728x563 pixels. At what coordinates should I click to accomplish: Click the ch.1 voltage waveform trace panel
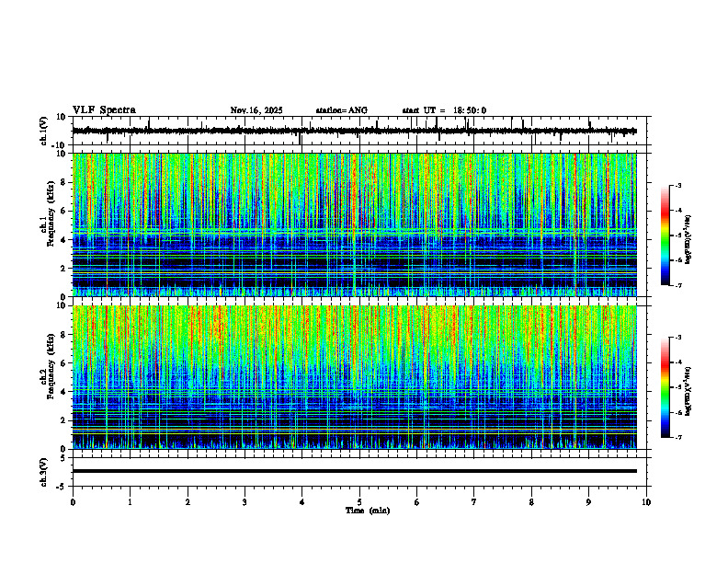tap(361, 131)
